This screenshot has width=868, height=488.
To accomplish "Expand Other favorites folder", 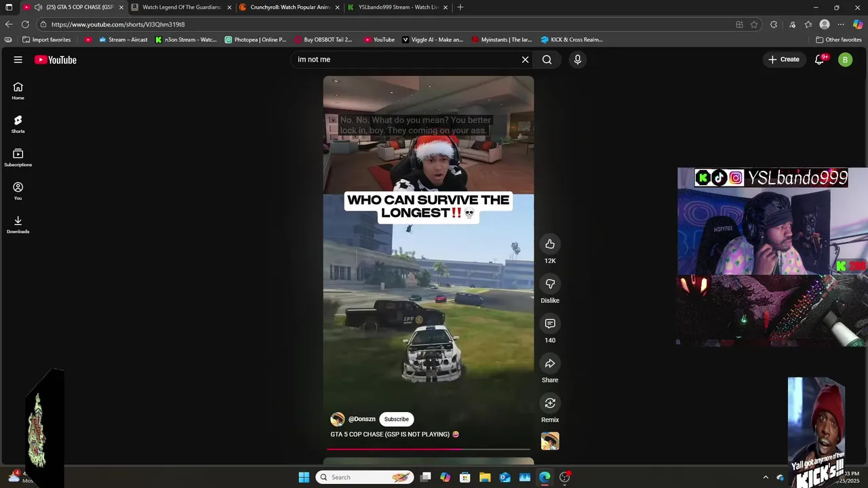I will pos(838,39).
